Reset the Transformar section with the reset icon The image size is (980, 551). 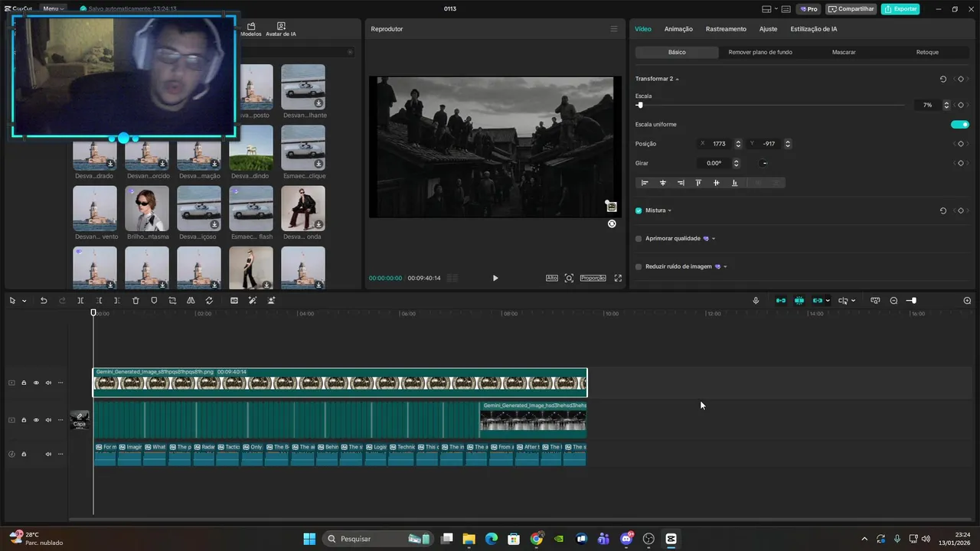click(x=943, y=79)
